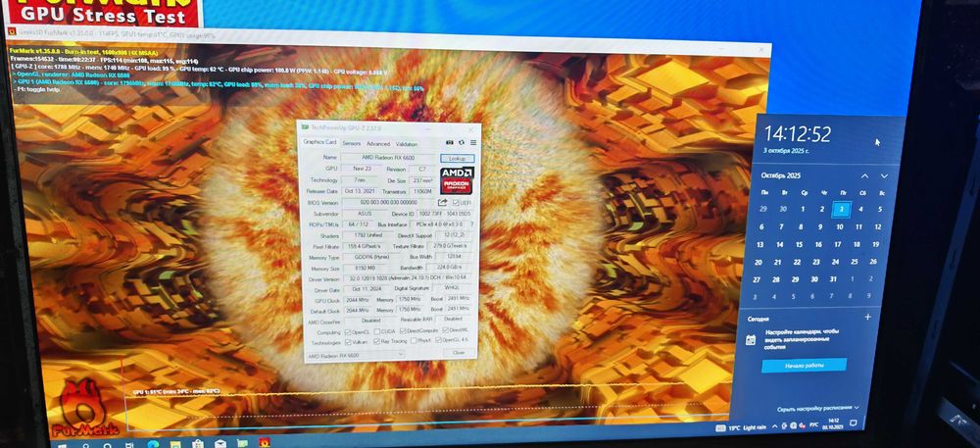Show hidden system tray icons

coord(775,426)
